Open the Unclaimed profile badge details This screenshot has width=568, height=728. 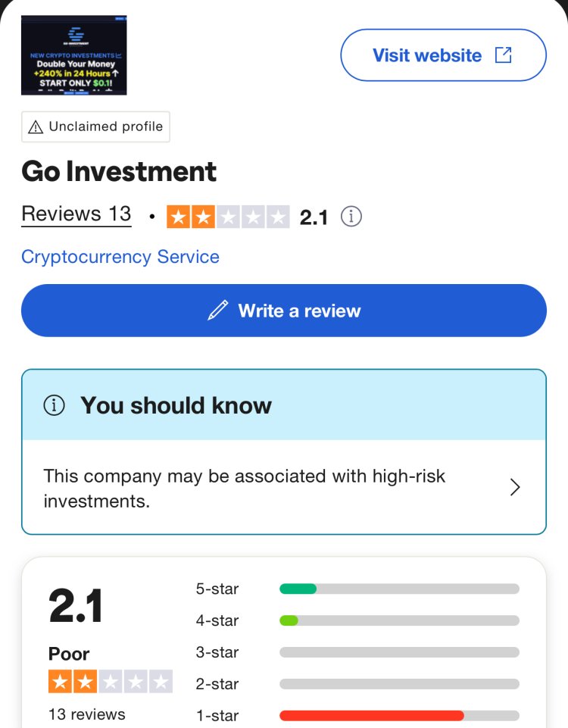click(x=95, y=127)
